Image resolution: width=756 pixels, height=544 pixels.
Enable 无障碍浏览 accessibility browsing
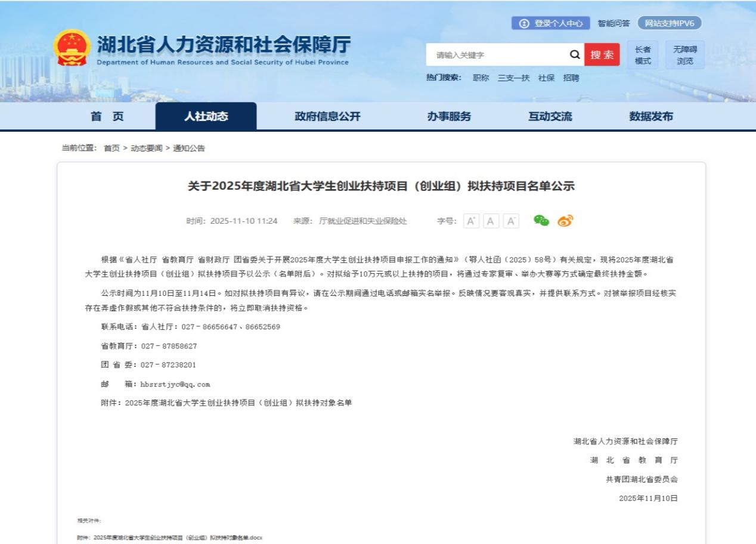click(684, 55)
